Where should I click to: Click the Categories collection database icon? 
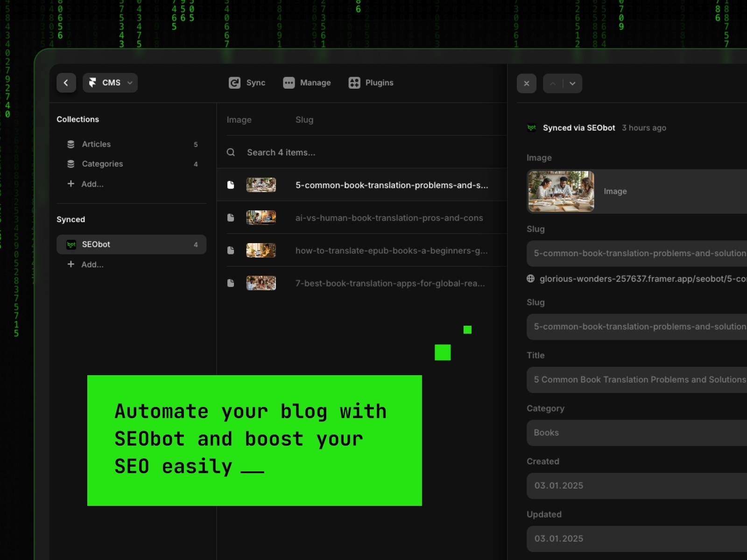[71, 164]
